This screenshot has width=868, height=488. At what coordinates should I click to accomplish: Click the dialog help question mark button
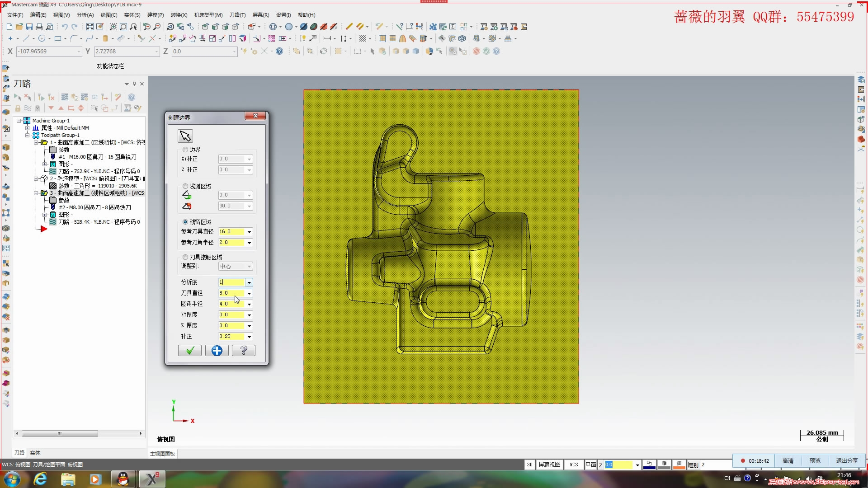[244, 351]
